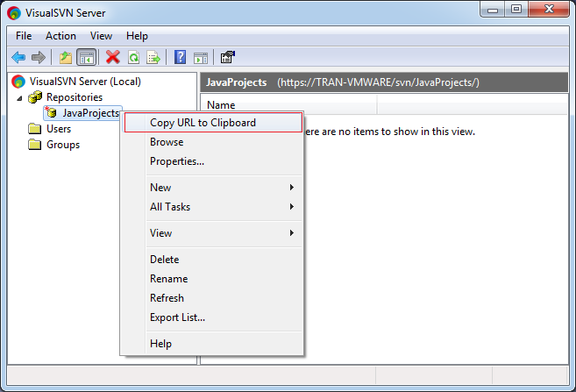Select the Groups tree label
Screen dimensions: 576x392
pos(63,145)
